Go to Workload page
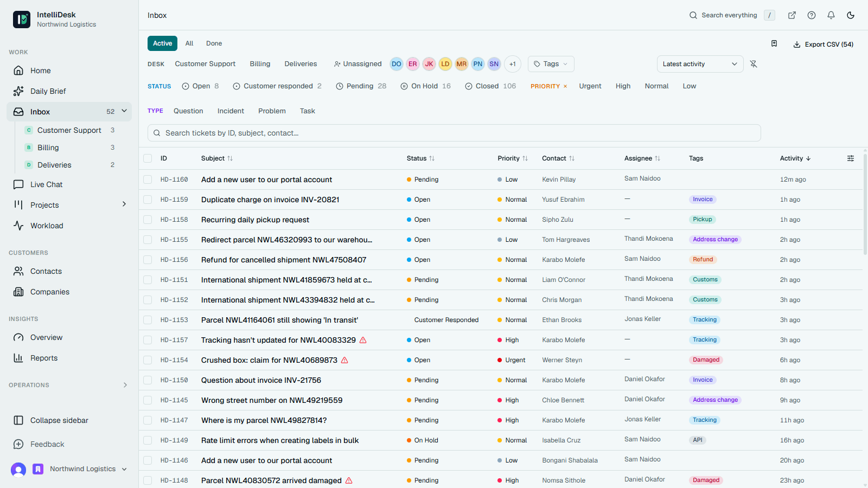The image size is (868, 488). click(69, 226)
